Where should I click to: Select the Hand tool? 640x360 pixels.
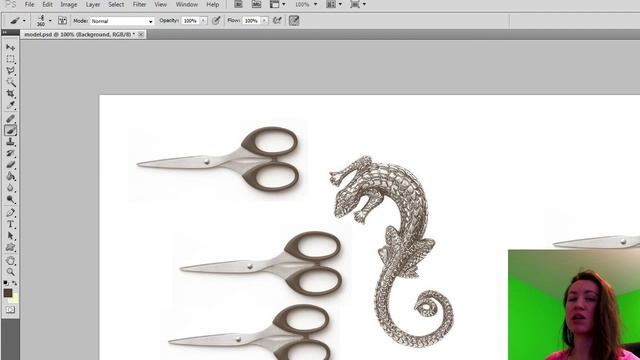click(10, 260)
